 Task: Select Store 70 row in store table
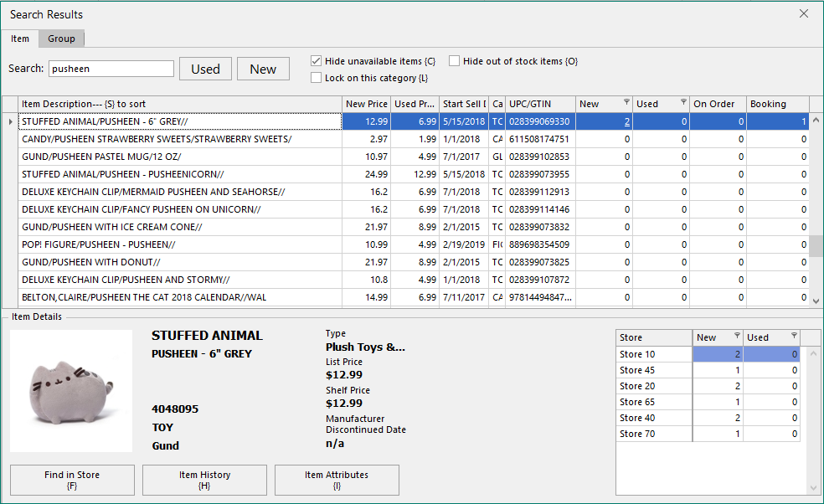[x=708, y=434]
